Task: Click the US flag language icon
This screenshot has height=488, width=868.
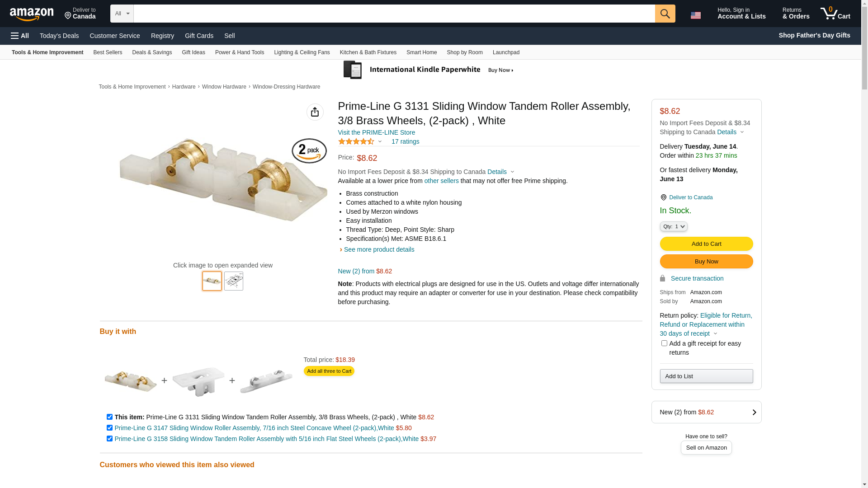Action: point(696,15)
